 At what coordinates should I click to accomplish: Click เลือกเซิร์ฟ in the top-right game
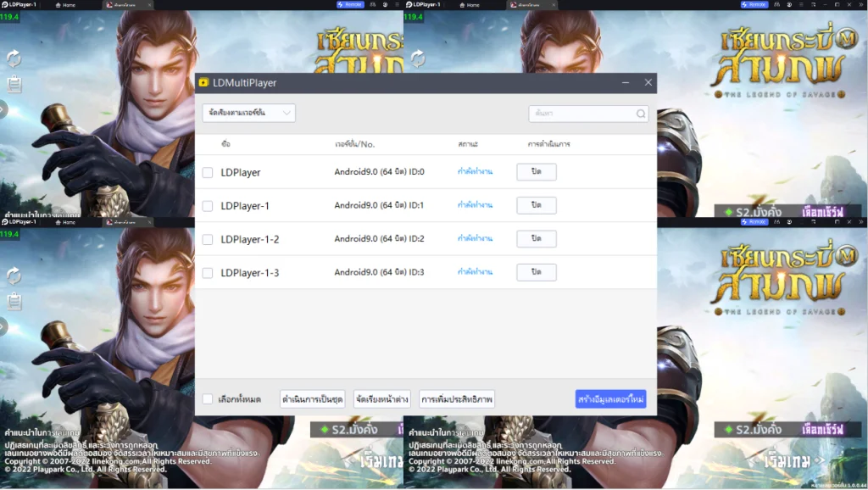pos(822,212)
